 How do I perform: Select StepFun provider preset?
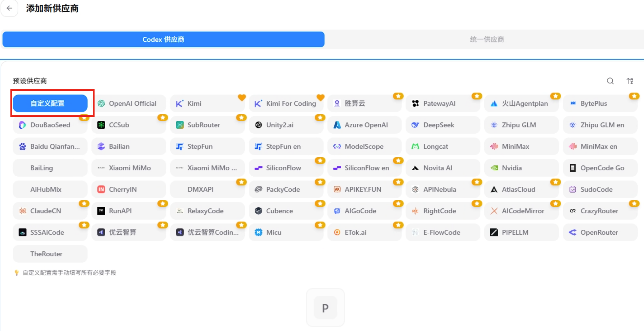207,146
